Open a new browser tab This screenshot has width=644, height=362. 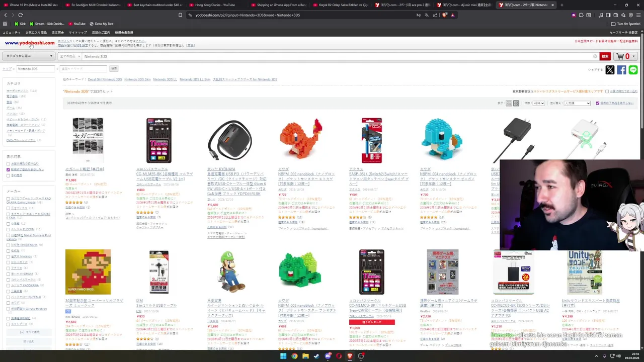561,5
